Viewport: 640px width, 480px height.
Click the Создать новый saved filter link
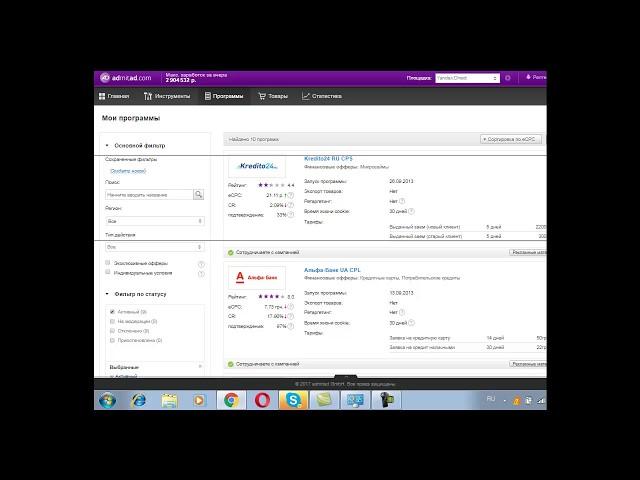[128, 171]
